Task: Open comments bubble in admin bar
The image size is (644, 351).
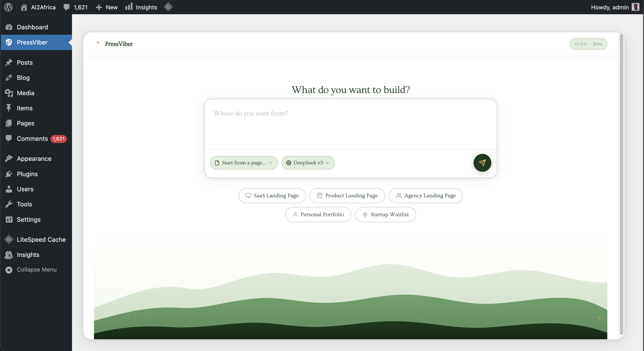Action: tap(66, 7)
